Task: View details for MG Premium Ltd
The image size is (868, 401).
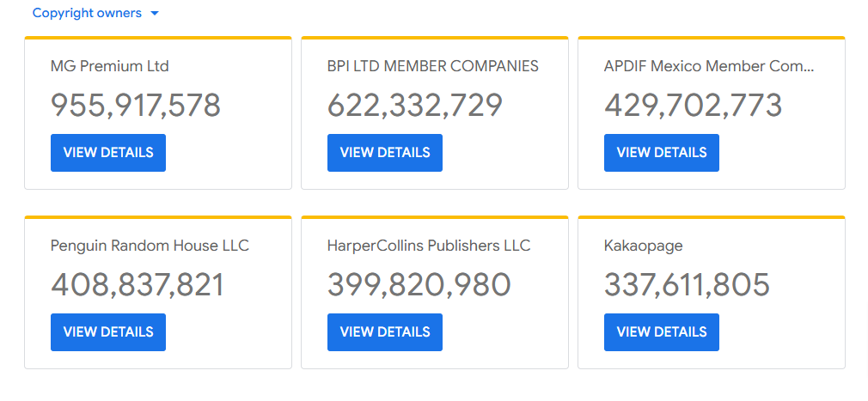Action: point(108,153)
